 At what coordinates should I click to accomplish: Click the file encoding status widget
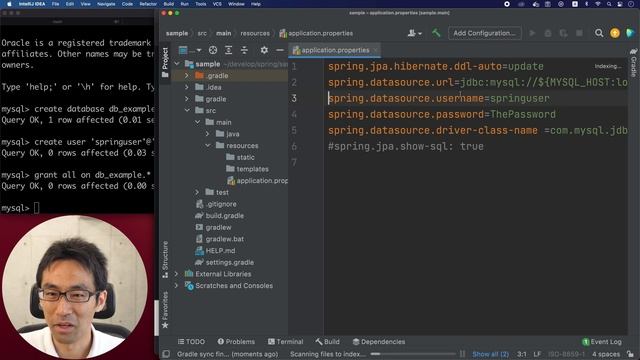(566, 354)
